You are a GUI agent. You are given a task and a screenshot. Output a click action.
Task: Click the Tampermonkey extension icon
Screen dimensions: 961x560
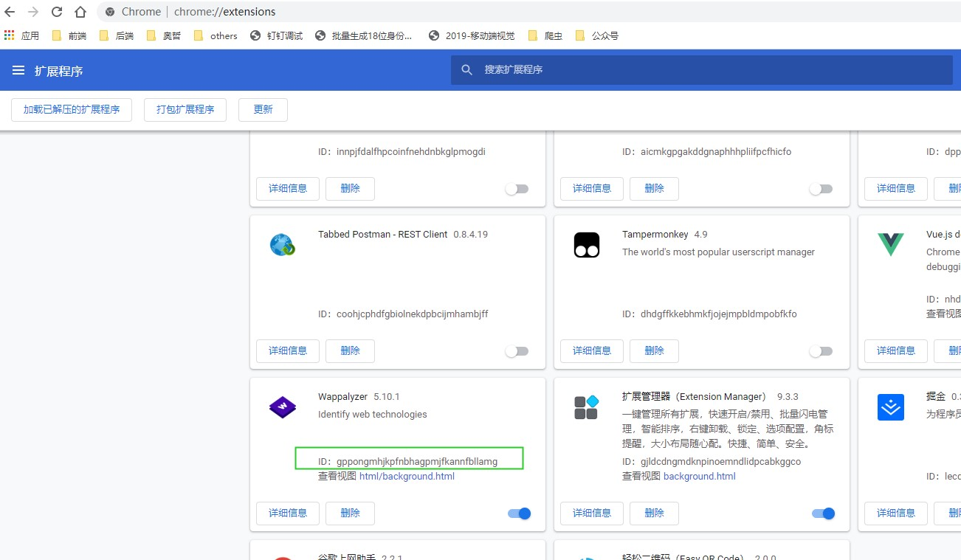point(587,244)
